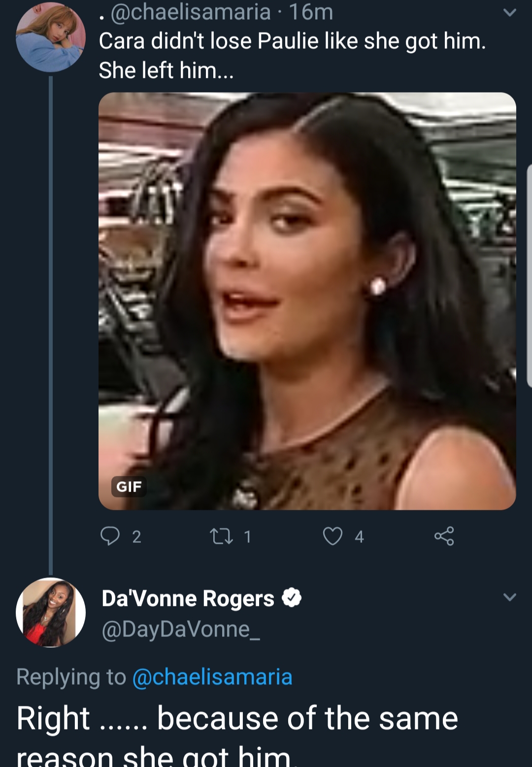The image size is (532, 767).
Task: Click the @chaelisamaria handle at the top
Action: (x=191, y=12)
